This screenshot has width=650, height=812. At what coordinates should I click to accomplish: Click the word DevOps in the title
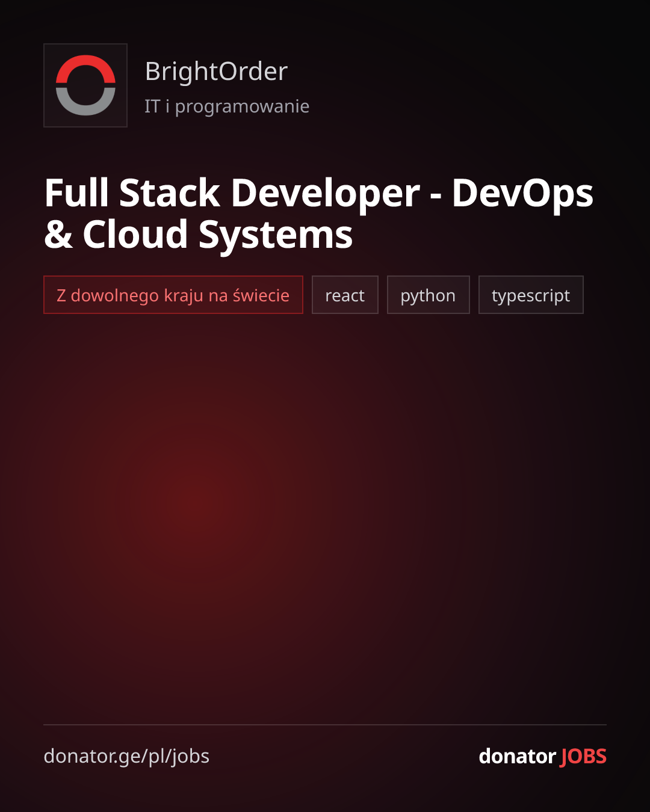(x=522, y=194)
